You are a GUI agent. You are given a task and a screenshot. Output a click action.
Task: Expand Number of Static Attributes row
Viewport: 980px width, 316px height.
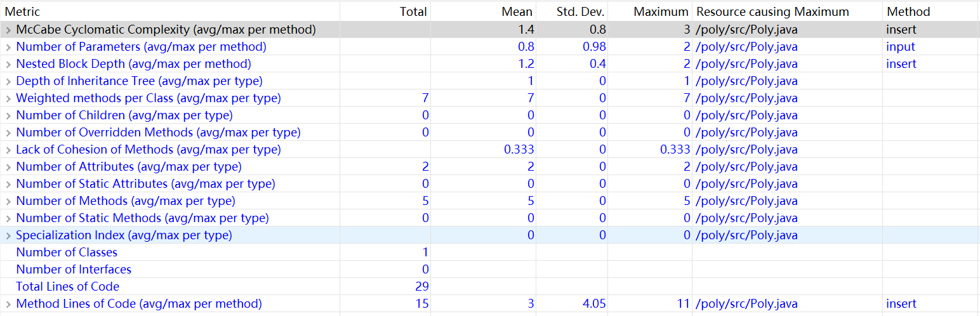click(x=8, y=184)
